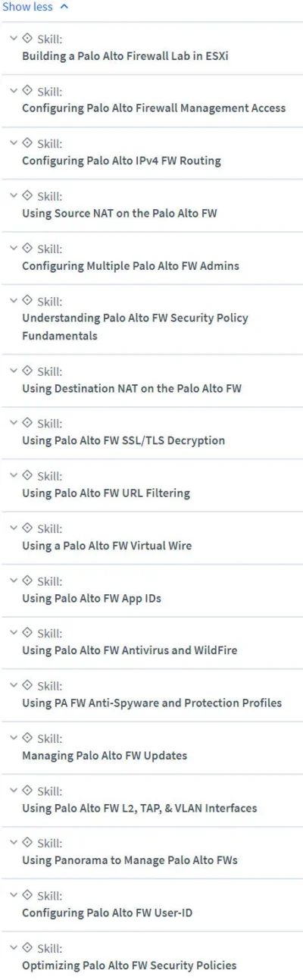Click skill icon beside Using Source NAT
Image resolution: width=303 pixels, height=980 pixels.
pos(28,195)
